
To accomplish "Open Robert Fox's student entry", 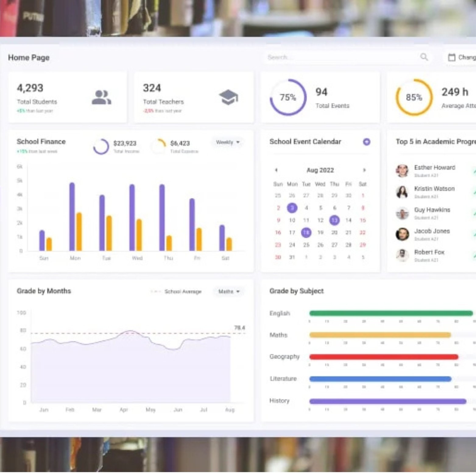I will (x=429, y=252).
